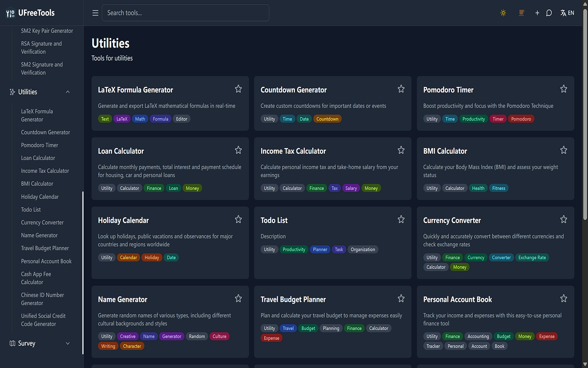Screen dimensions: 588x368
Task: Star the Pomodoro Timer card
Action: 564,89
